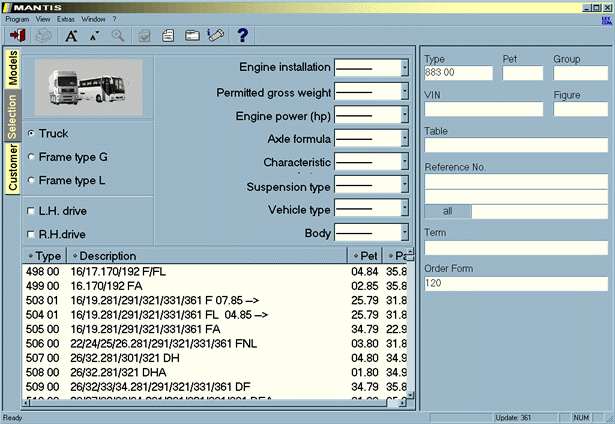Sort list by Description column header

(x=208, y=257)
